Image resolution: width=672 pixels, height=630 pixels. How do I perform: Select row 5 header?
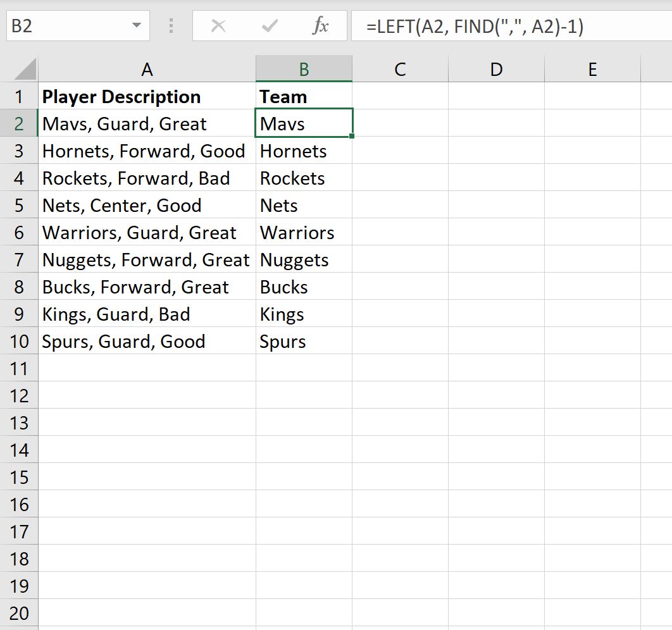click(19, 205)
